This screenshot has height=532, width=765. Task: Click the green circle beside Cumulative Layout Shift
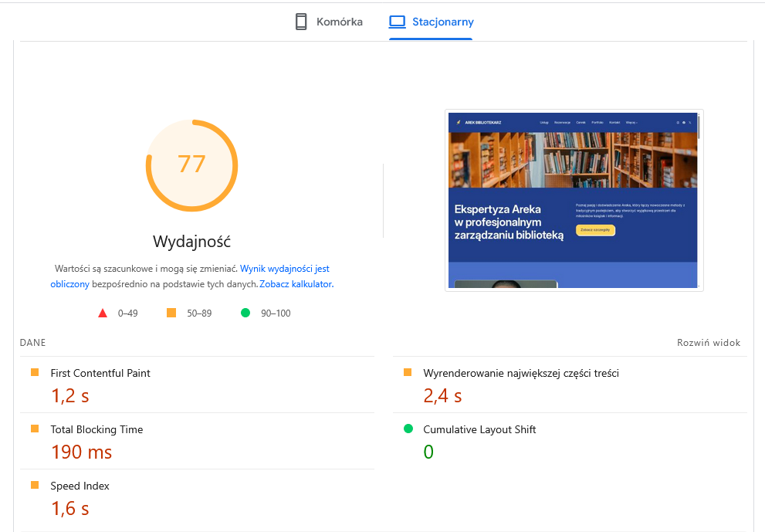tap(408, 429)
